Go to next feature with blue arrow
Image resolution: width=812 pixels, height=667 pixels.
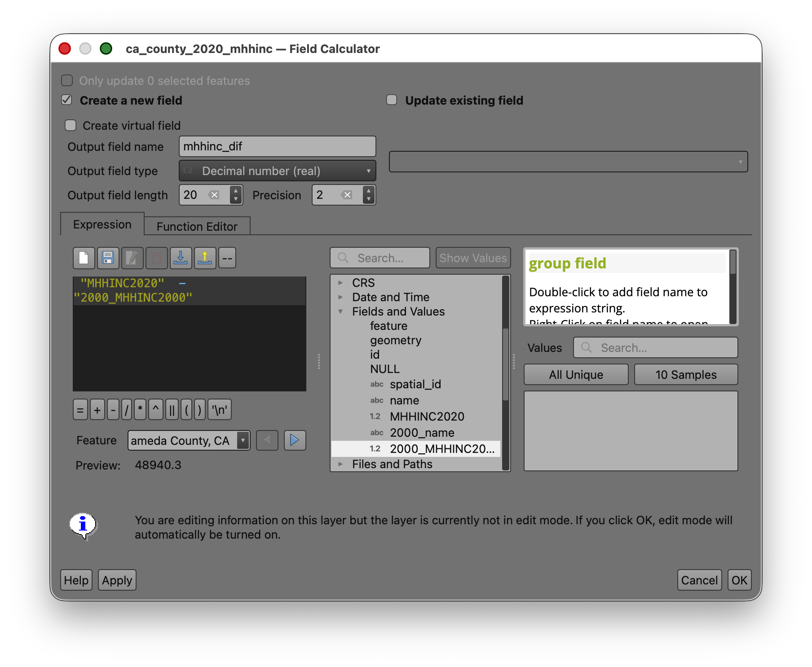295,440
